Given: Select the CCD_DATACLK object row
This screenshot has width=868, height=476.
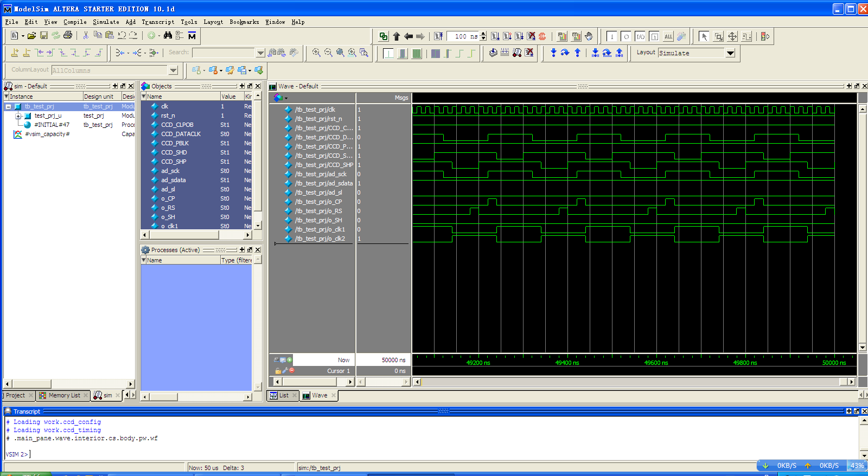Looking at the screenshot, I should [x=181, y=134].
